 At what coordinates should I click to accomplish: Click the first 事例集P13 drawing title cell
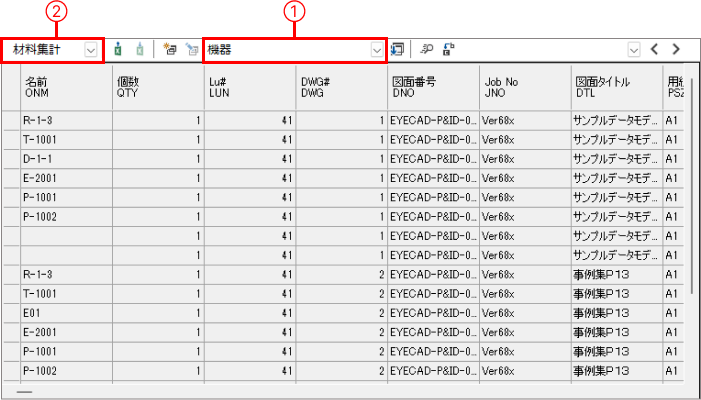(614, 273)
